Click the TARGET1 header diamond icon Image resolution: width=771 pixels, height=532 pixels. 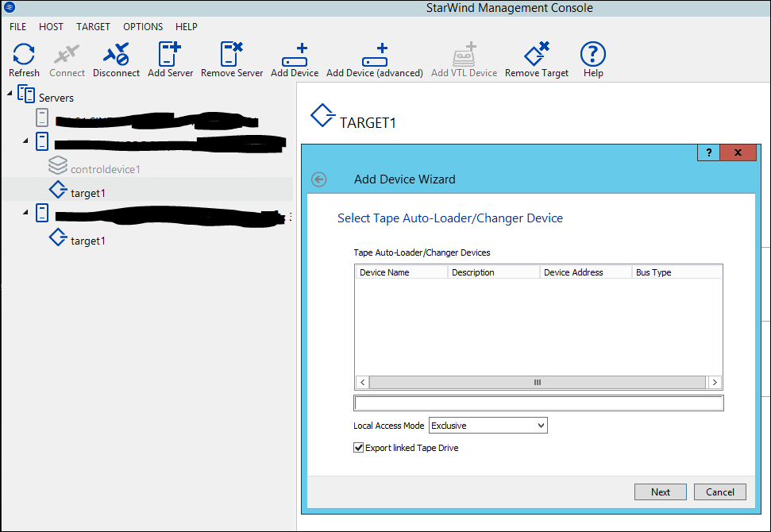coord(322,116)
